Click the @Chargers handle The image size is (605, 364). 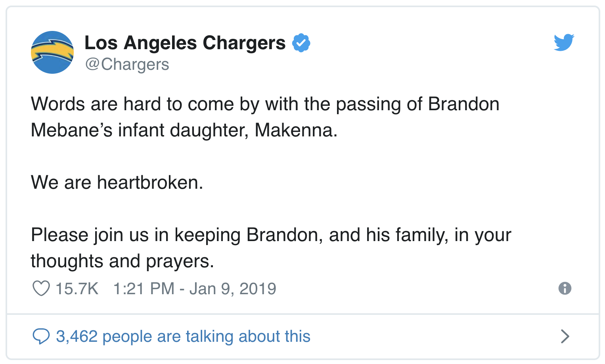coord(127,64)
